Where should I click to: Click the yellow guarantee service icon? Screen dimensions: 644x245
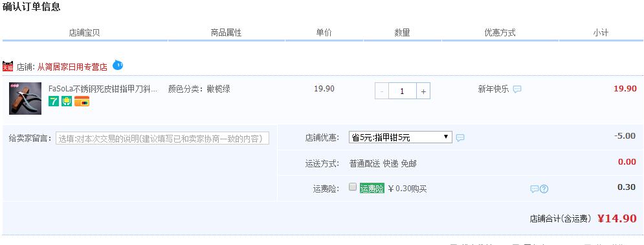tap(67, 101)
